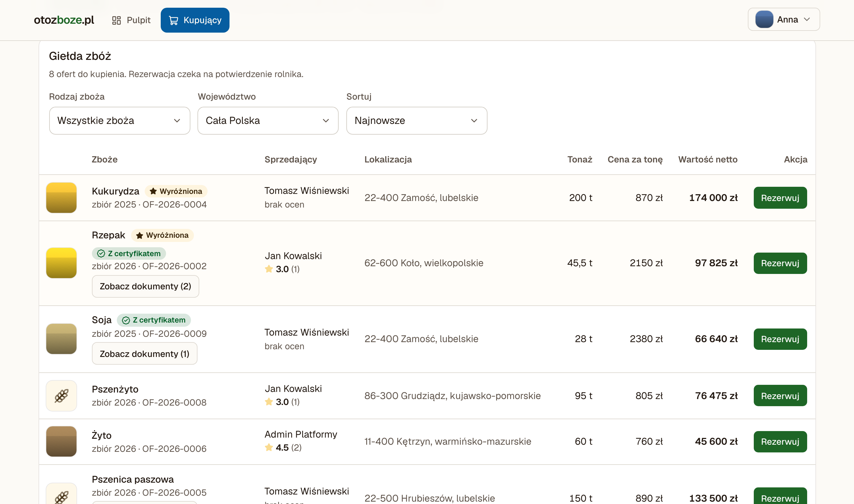854x504 pixels.
Task: Click offer ID OF-2026-0008 under Pszenżyto
Action: [x=174, y=402]
